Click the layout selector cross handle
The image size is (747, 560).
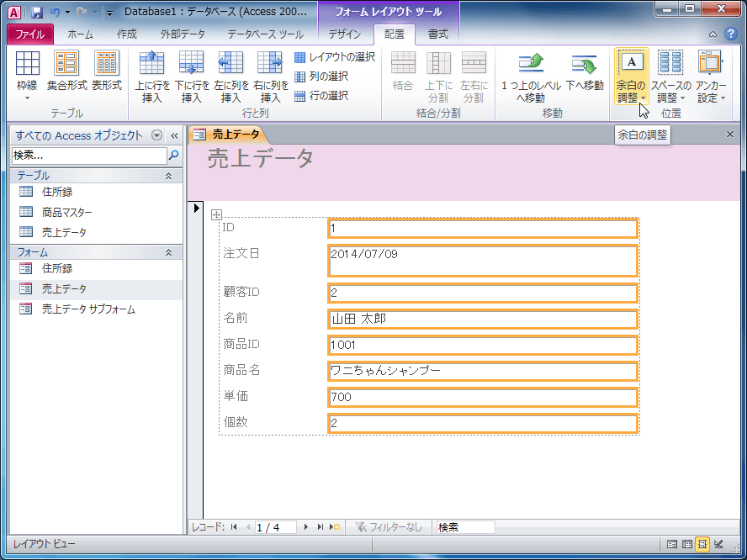click(x=216, y=214)
